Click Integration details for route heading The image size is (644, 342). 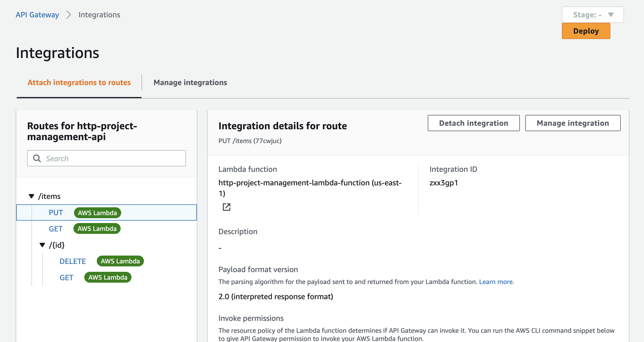pyautogui.click(x=282, y=126)
